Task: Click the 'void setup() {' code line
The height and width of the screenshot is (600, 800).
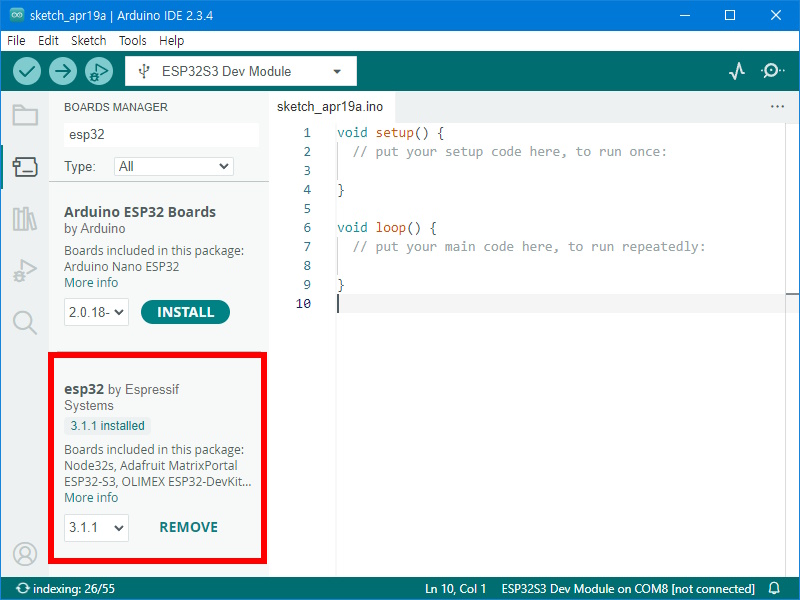Action: 390,133
